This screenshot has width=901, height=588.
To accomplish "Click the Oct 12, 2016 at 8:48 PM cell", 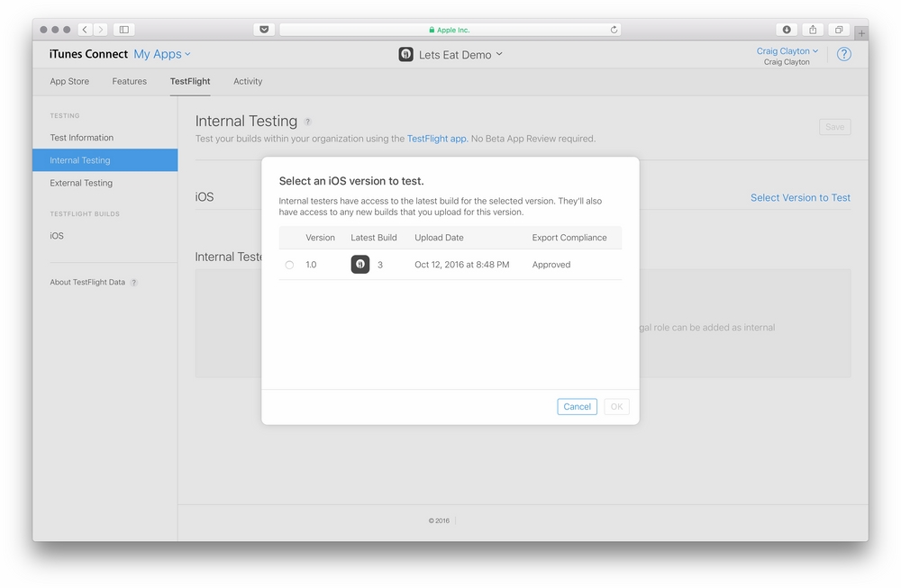I will (462, 265).
